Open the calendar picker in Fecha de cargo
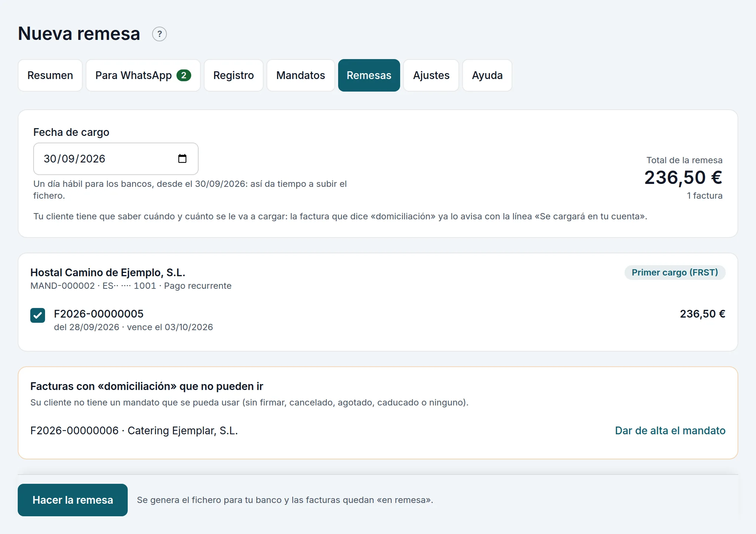 (x=182, y=159)
